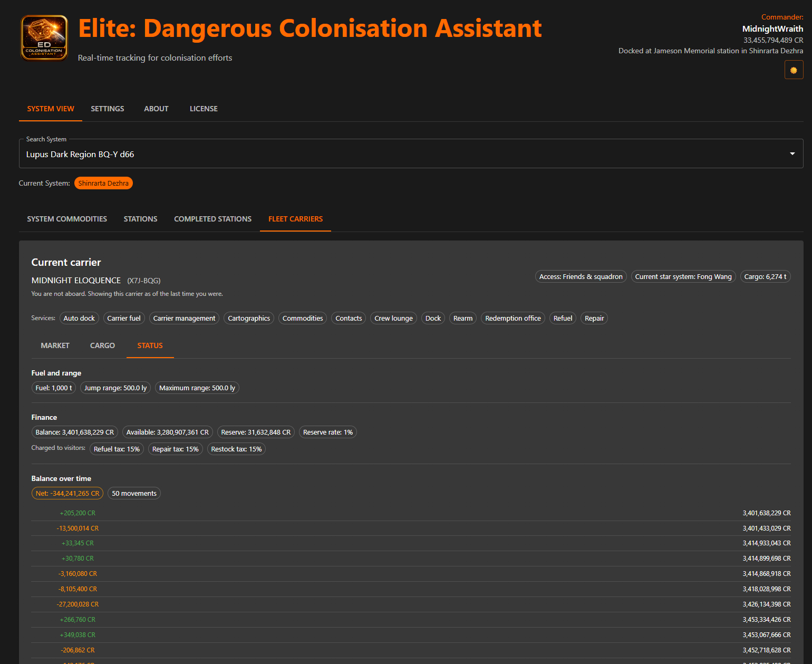Click the Redemption office service chip

click(x=513, y=318)
